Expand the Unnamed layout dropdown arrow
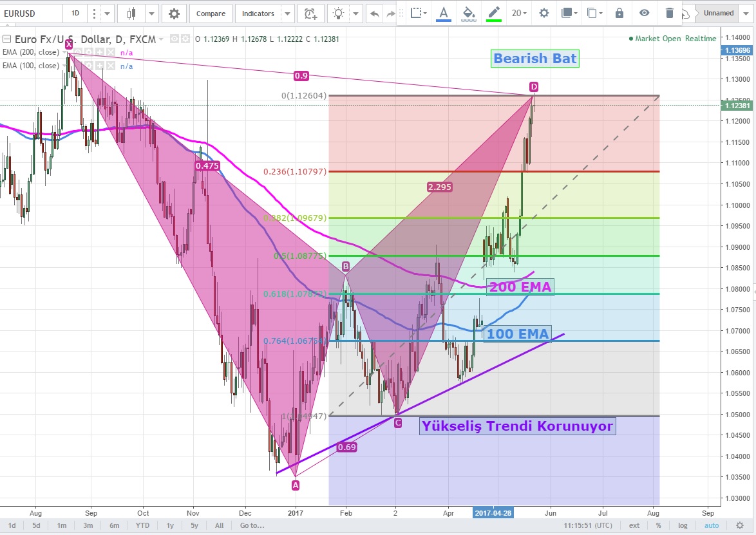Viewport: 756px width, 535px height. click(x=746, y=13)
